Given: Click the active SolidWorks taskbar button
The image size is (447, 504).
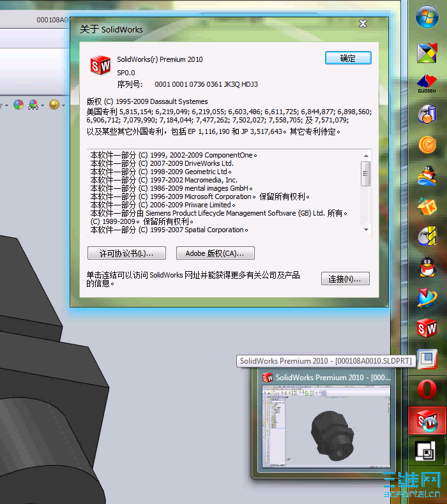Looking at the screenshot, I should pos(427,421).
